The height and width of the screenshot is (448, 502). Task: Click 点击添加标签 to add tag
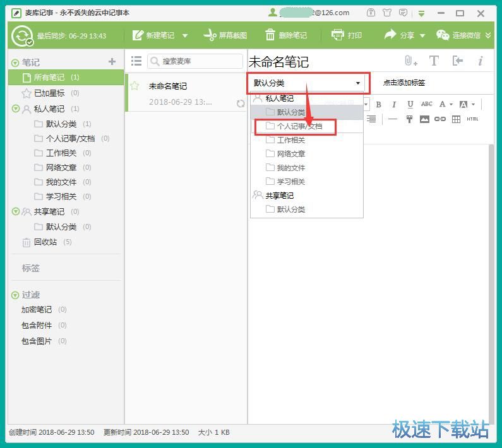click(x=404, y=83)
